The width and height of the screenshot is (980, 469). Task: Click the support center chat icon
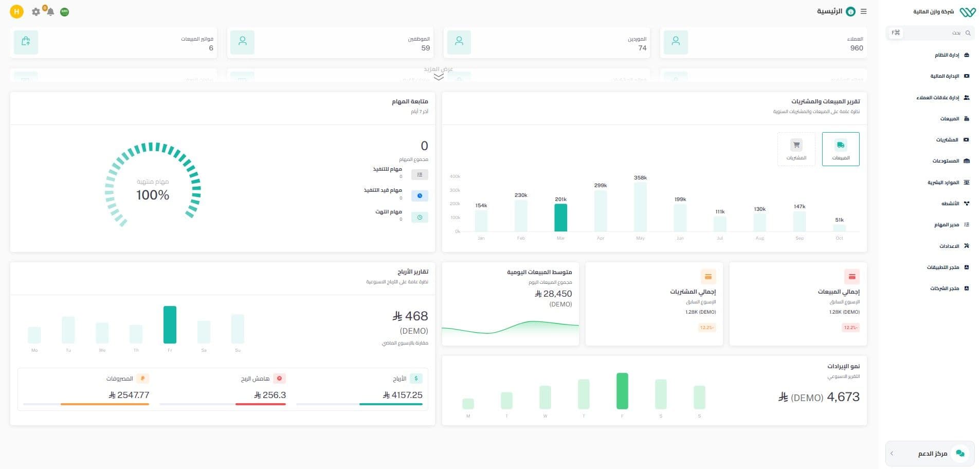coord(959,454)
